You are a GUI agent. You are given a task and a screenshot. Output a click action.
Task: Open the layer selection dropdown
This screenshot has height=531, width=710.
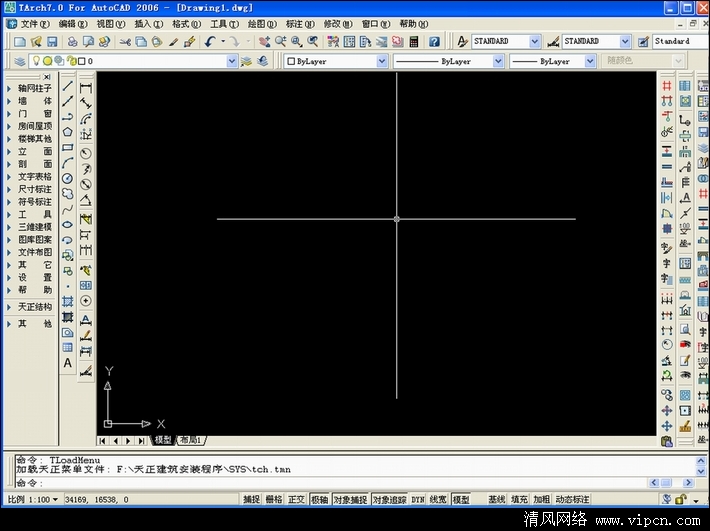(x=231, y=61)
